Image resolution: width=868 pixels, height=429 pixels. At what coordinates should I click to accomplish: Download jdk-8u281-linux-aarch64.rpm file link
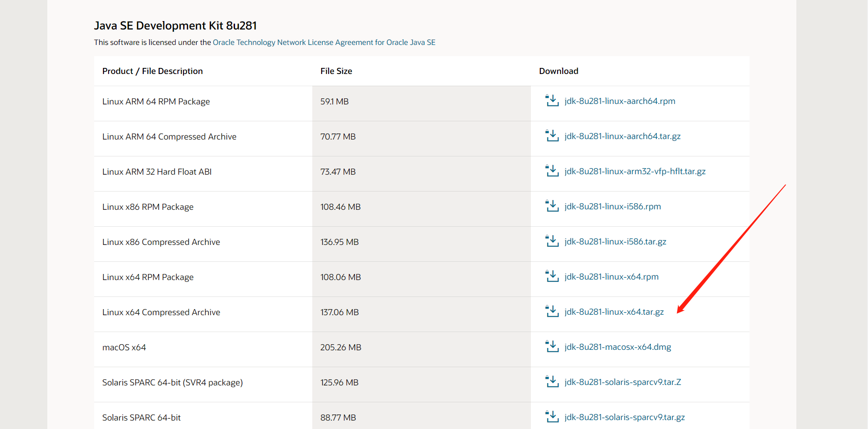click(x=620, y=101)
